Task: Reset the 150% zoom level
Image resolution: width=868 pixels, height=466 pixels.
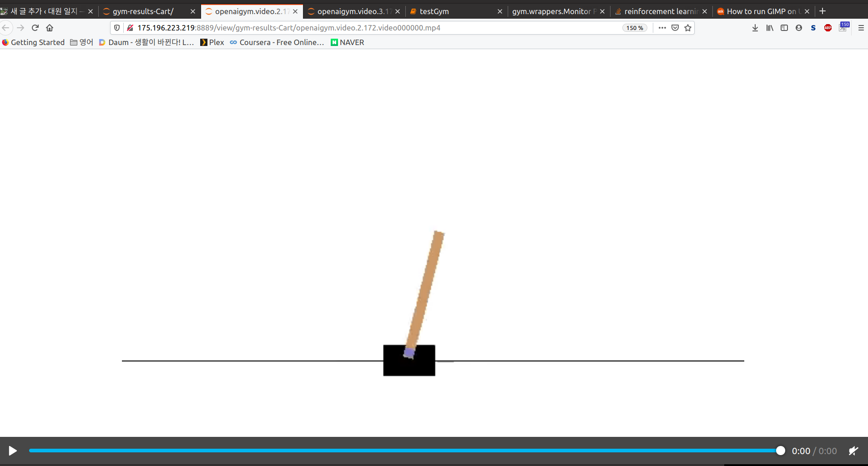Action: pos(635,28)
